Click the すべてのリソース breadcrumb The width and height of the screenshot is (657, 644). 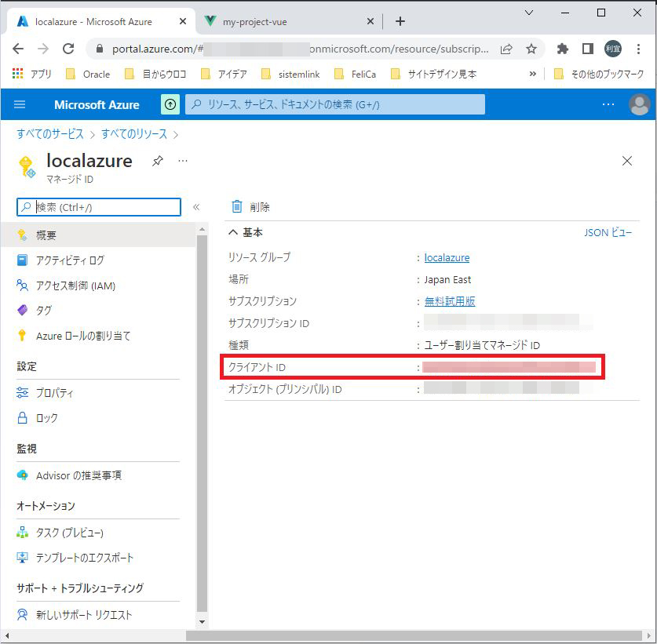pyautogui.click(x=134, y=134)
